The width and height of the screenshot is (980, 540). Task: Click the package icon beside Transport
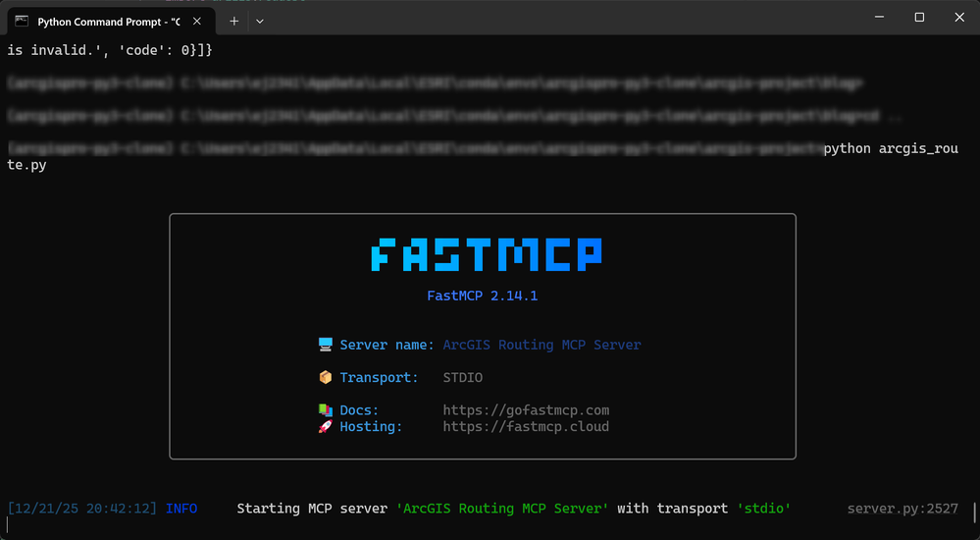[x=326, y=377]
